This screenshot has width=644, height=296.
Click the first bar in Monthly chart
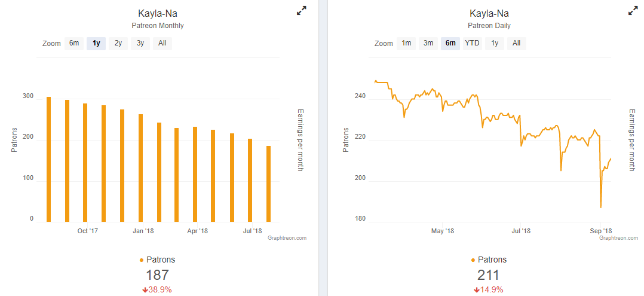pyautogui.click(x=48, y=159)
